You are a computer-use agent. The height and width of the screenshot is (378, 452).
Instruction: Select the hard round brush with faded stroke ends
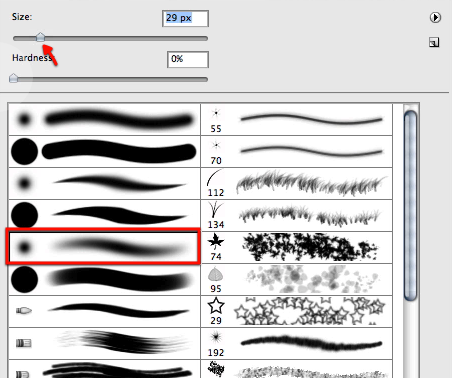point(104,279)
